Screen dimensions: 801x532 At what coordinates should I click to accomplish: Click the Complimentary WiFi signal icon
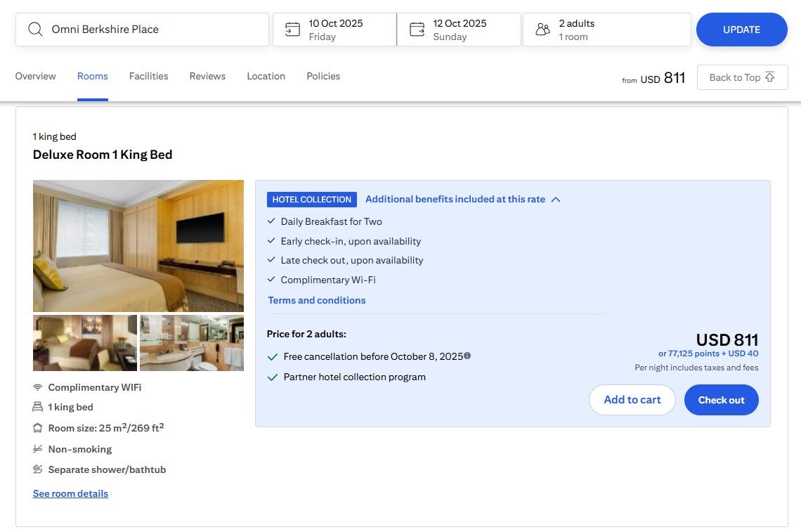38,387
